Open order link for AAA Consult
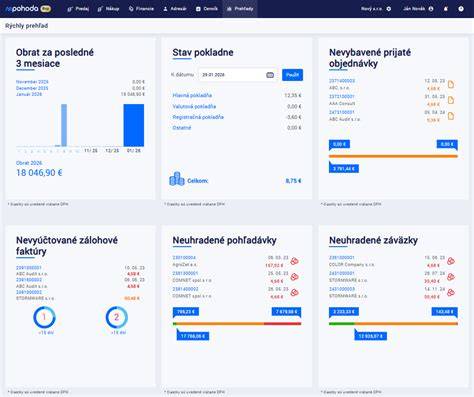 pos(342,97)
